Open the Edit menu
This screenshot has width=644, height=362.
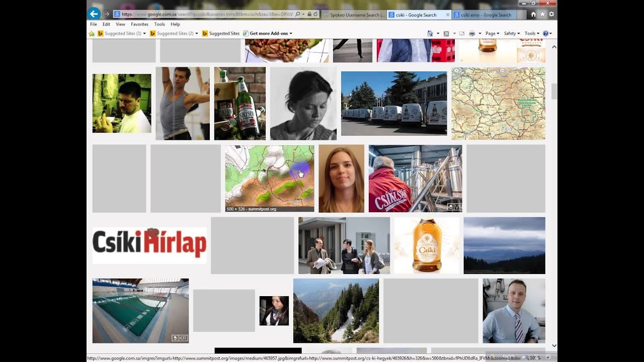(106, 24)
